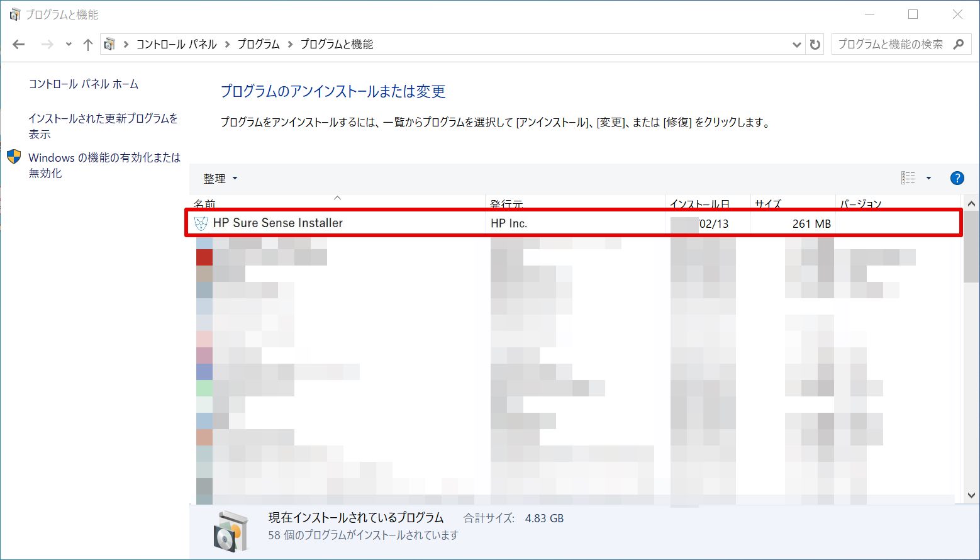Click the magnifier icon in search box
The width and height of the screenshot is (980, 560).
tap(959, 44)
